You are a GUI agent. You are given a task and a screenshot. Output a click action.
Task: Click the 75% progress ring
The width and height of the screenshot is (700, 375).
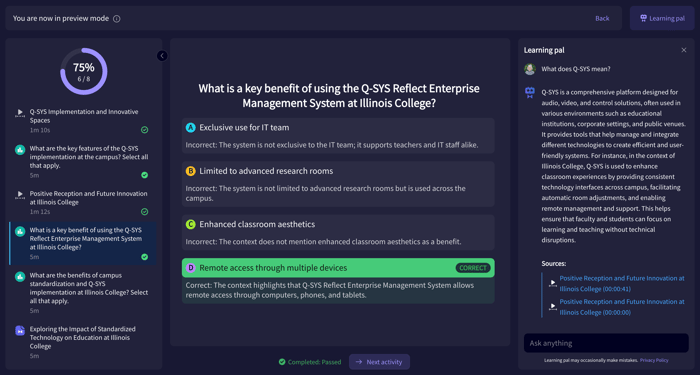[x=83, y=71]
